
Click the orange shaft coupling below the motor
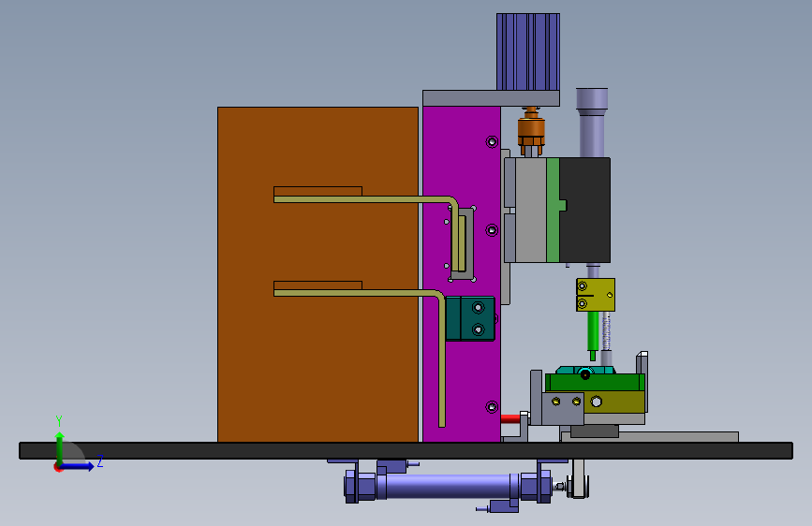[531, 129]
